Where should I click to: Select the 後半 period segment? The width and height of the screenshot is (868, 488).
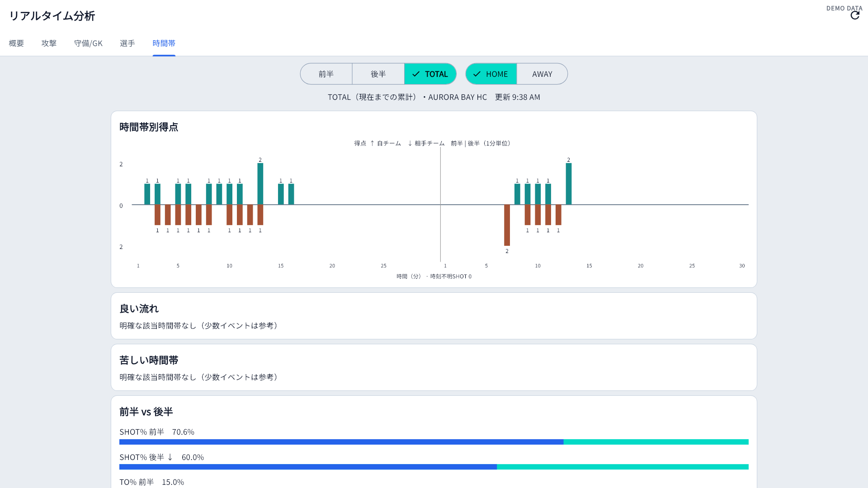click(378, 74)
